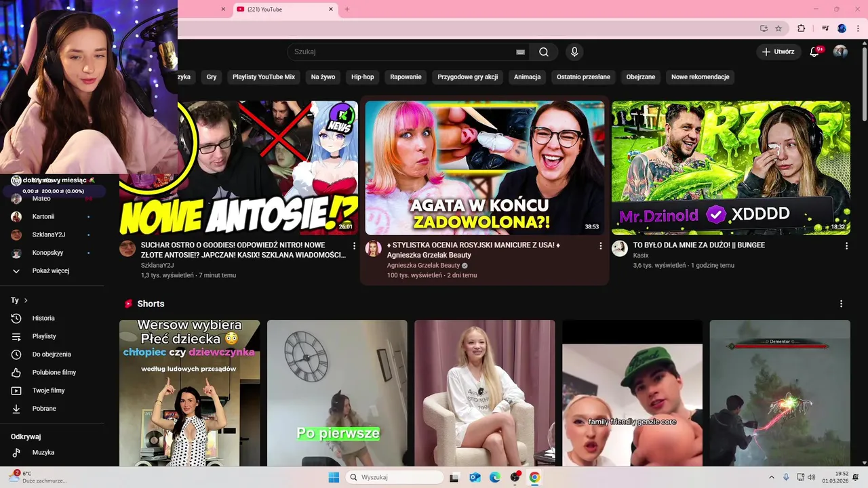The image size is (868, 488).
Task: Select the Obejrzane chip
Action: click(x=641, y=77)
